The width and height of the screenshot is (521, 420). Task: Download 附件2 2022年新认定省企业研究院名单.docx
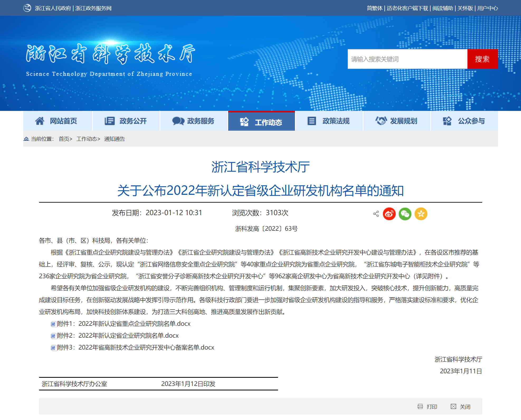click(118, 336)
